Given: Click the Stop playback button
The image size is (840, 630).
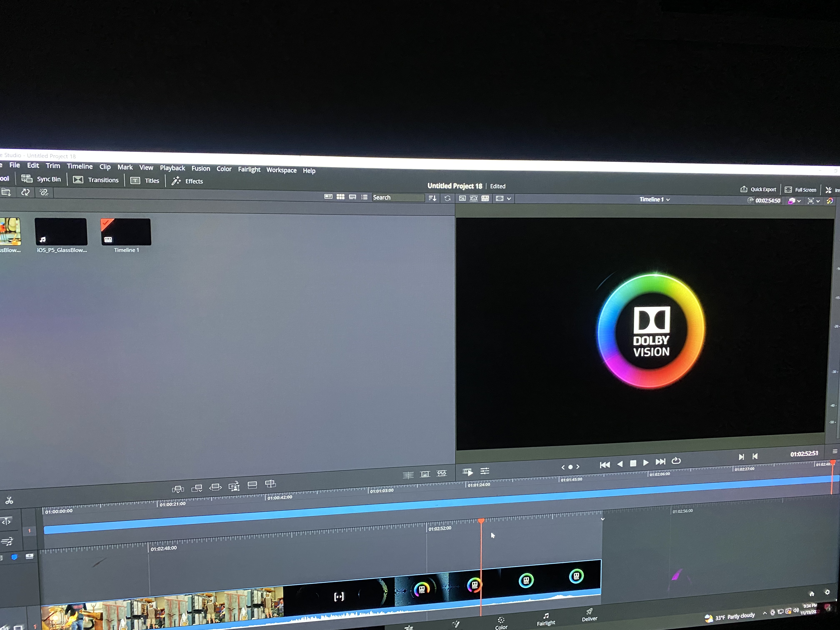Looking at the screenshot, I should 633,463.
